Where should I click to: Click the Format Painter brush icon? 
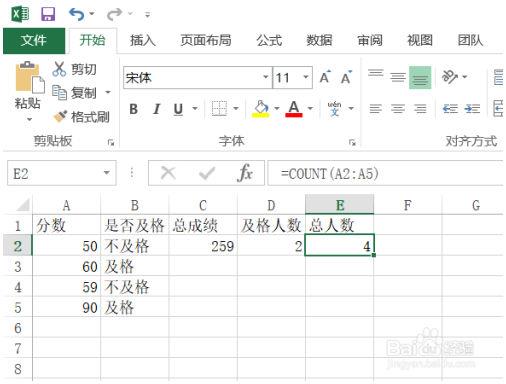point(60,116)
